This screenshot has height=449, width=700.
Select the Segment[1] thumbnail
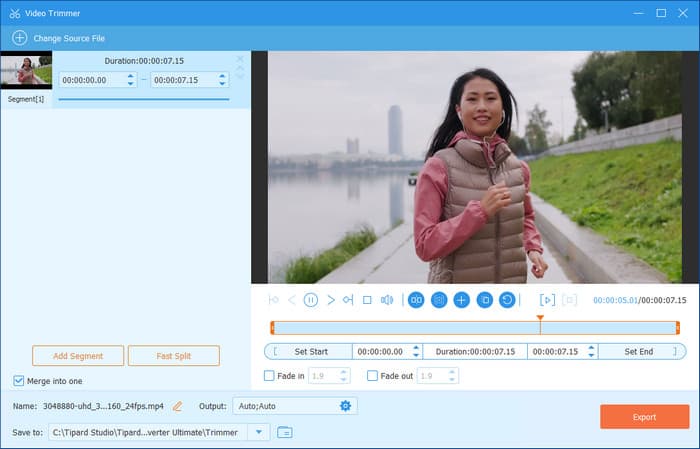(x=26, y=70)
